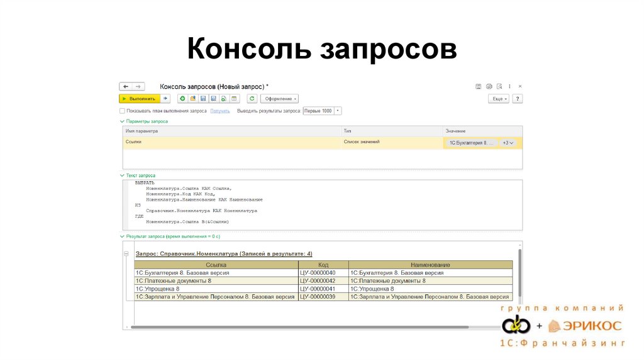Open dropdown arrow next to Первые 1000
This screenshot has height=361, width=644.
(338, 111)
